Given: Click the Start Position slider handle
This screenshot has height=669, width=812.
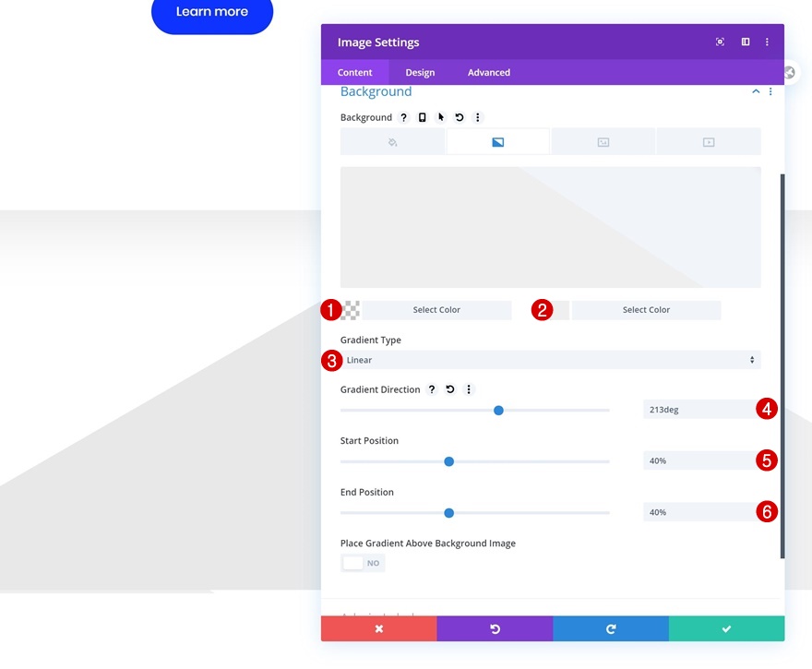Looking at the screenshot, I should tap(449, 461).
